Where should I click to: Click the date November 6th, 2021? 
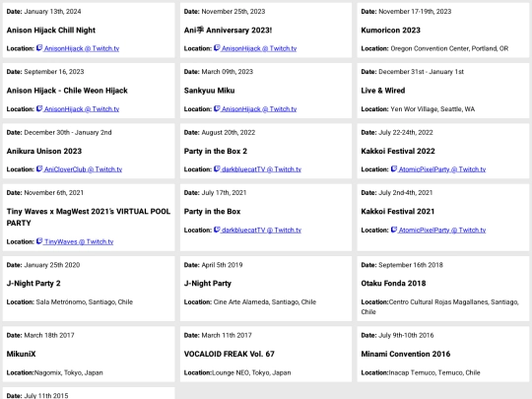point(53,193)
